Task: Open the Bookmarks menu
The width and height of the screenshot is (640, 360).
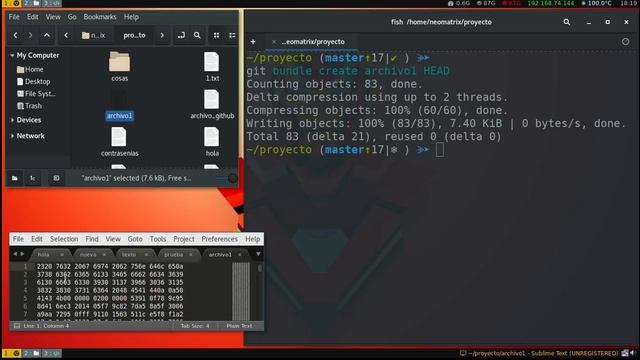Action: click(x=100, y=17)
